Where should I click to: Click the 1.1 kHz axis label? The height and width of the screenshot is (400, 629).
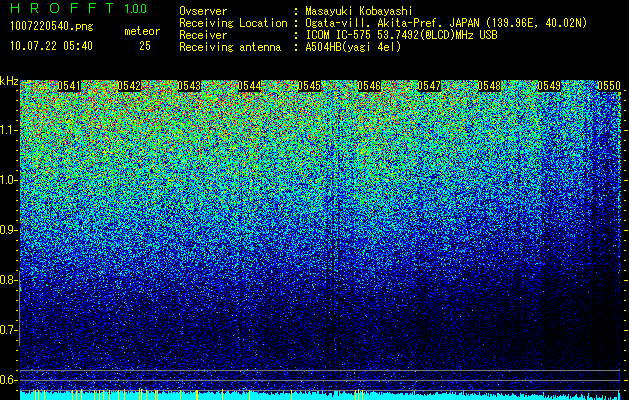click(8, 130)
